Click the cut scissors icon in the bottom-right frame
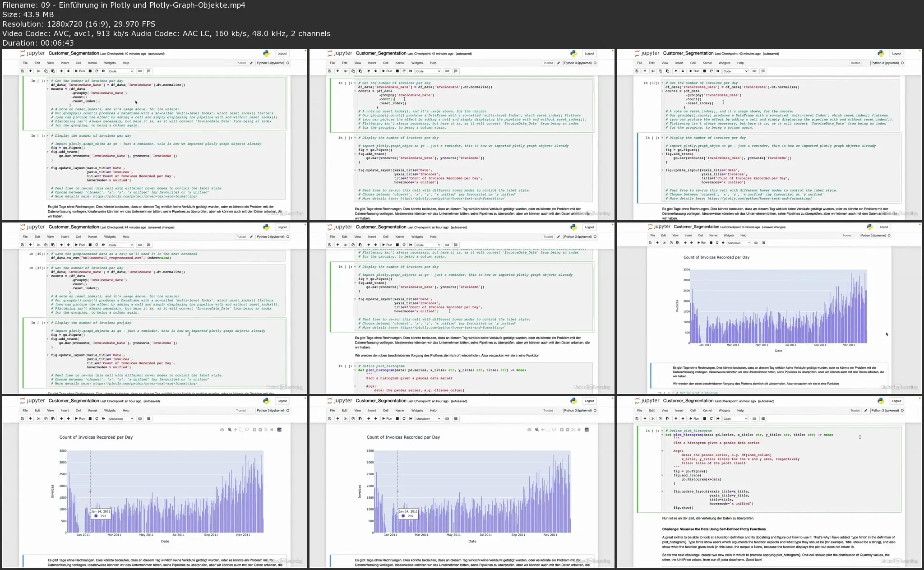This screenshot has height=570, width=924. click(653, 418)
